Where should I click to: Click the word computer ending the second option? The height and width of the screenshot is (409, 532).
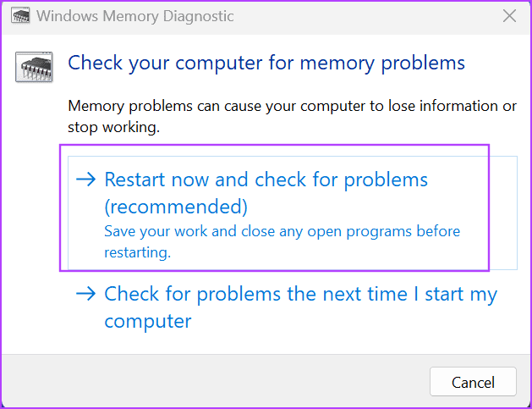tap(148, 322)
